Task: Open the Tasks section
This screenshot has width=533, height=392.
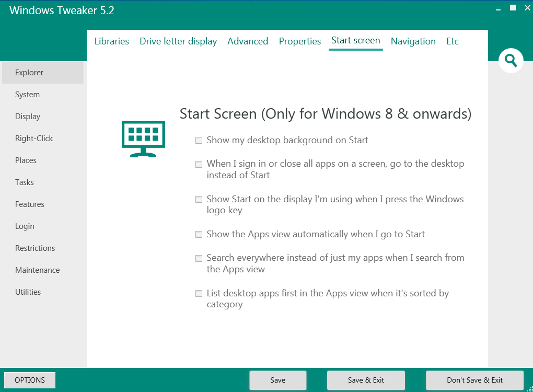Action: pyautogui.click(x=43, y=182)
